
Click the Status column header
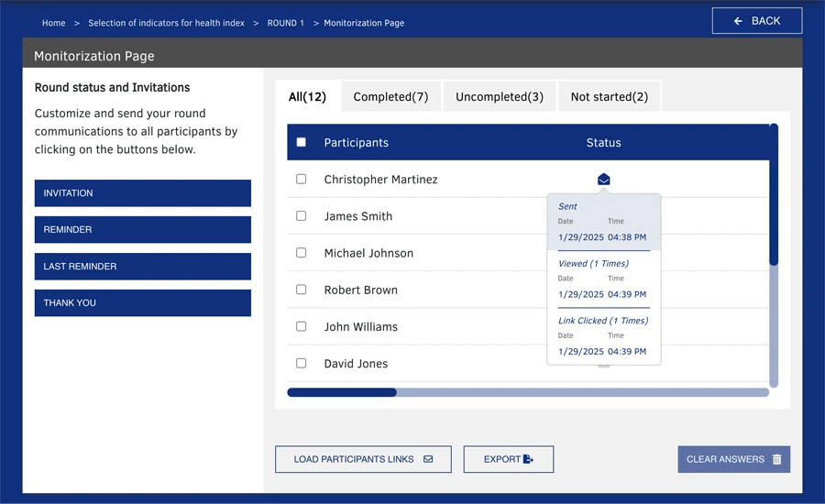pos(603,143)
